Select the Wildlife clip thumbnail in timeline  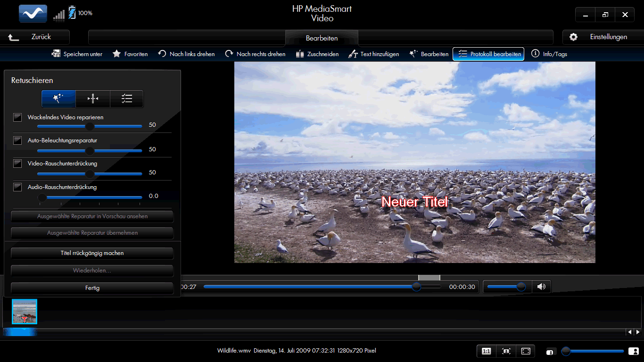click(25, 312)
